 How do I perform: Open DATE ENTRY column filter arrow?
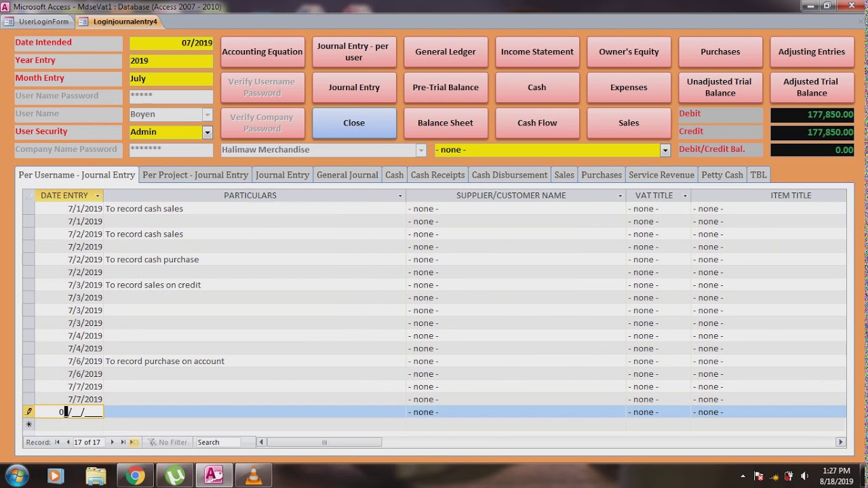(98, 196)
